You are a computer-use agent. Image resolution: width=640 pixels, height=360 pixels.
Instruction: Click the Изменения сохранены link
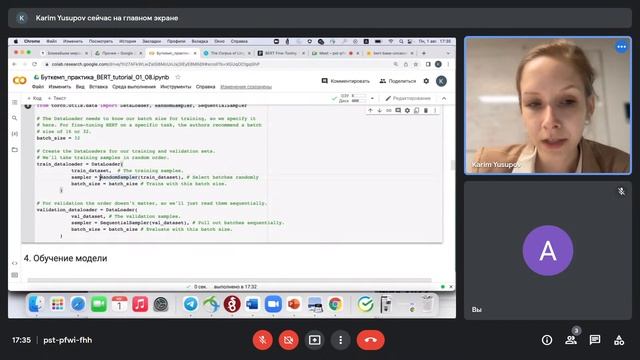pyautogui.click(x=246, y=87)
